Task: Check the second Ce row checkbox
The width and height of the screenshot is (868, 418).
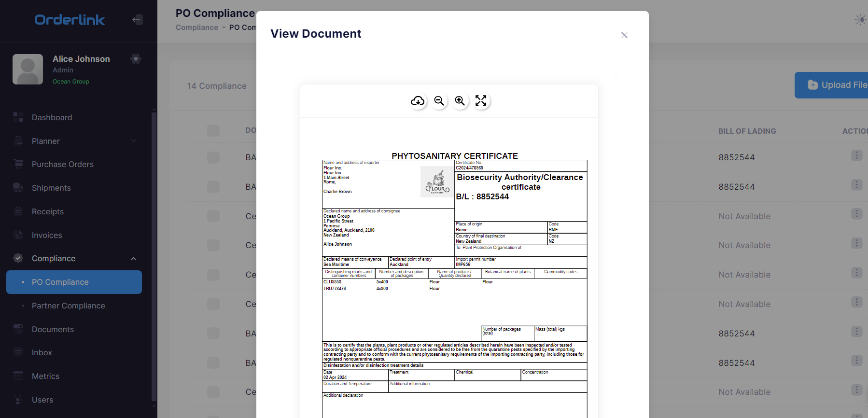Action: [x=213, y=245]
